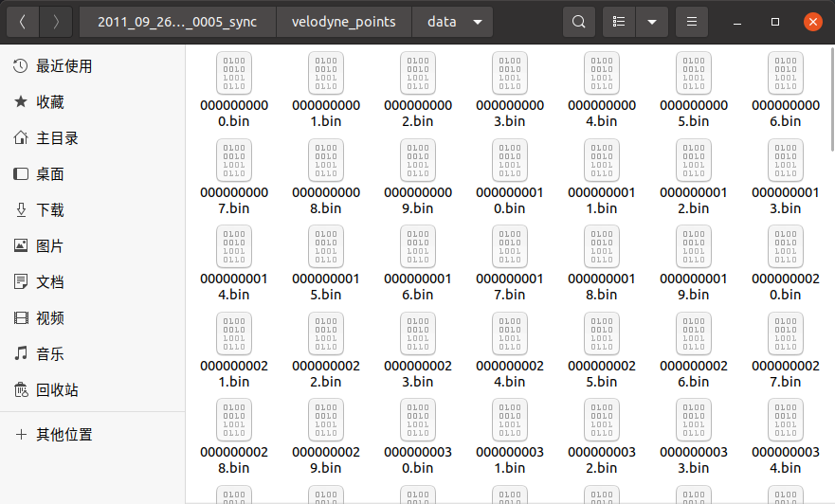Select file 0000000000.bin icon

tap(234, 74)
